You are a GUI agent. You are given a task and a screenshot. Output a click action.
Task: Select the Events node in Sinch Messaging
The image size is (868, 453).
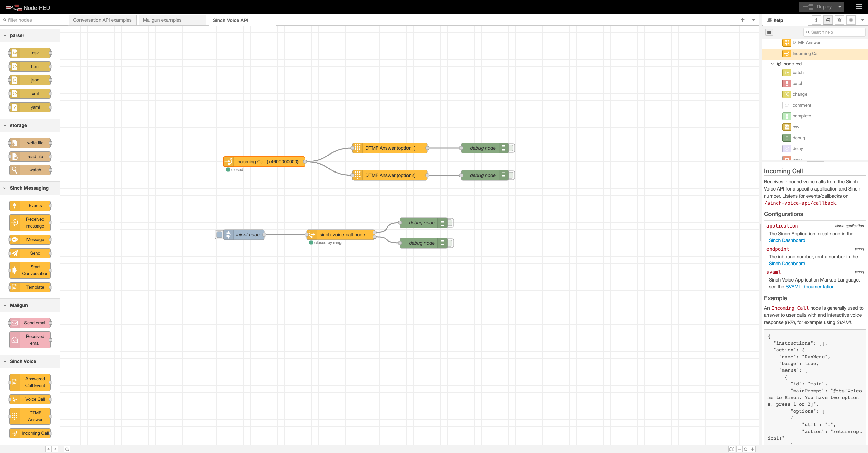coord(30,206)
